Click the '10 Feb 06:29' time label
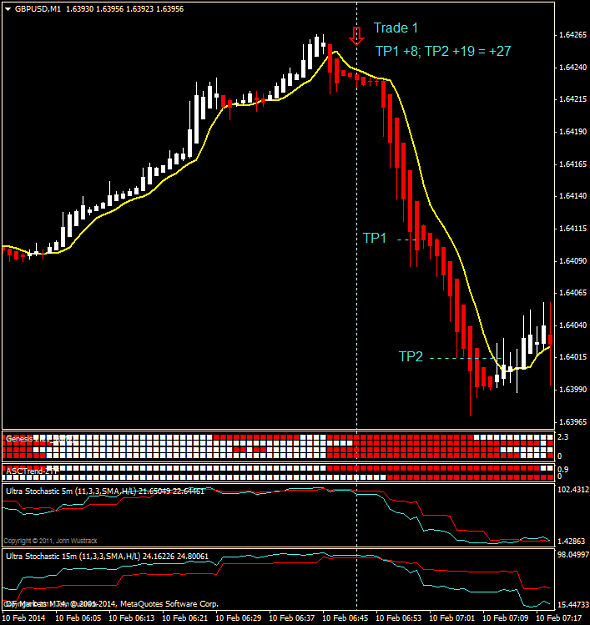This screenshot has width=590, height=625. pos(238,618)
